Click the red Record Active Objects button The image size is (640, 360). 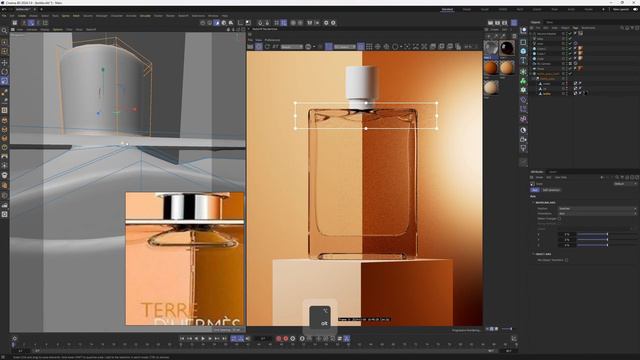tap(279, 338)
